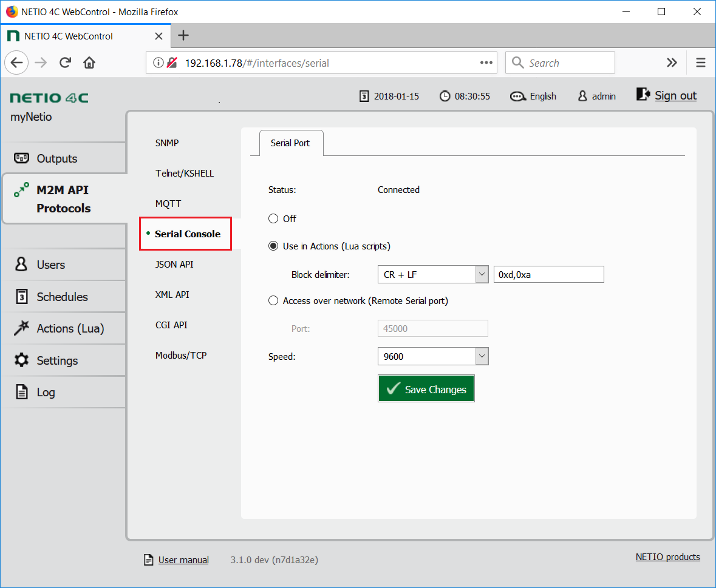
Task: Click the browser address bar URL
Action: point(257,63)
